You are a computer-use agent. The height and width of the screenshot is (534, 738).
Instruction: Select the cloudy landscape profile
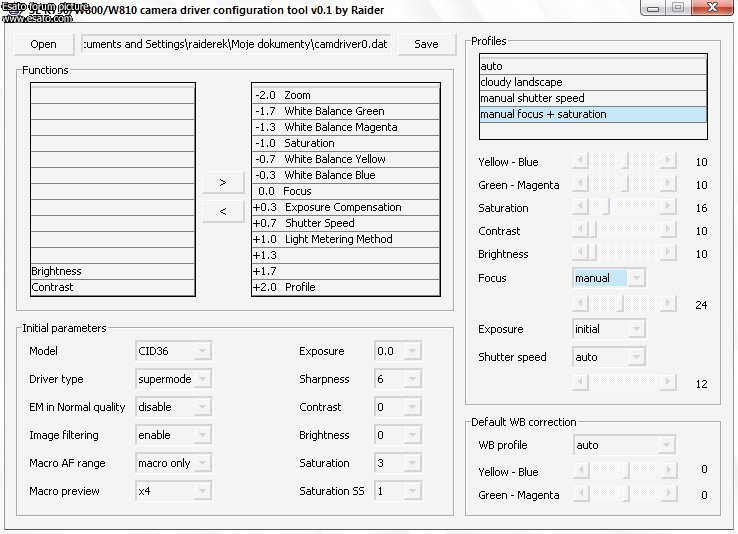593,82
